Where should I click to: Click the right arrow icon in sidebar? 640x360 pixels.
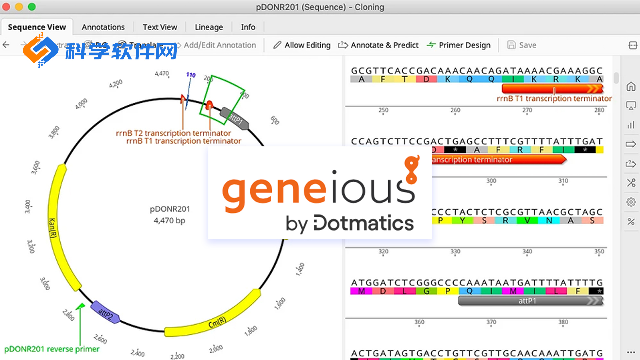(631, 144)
